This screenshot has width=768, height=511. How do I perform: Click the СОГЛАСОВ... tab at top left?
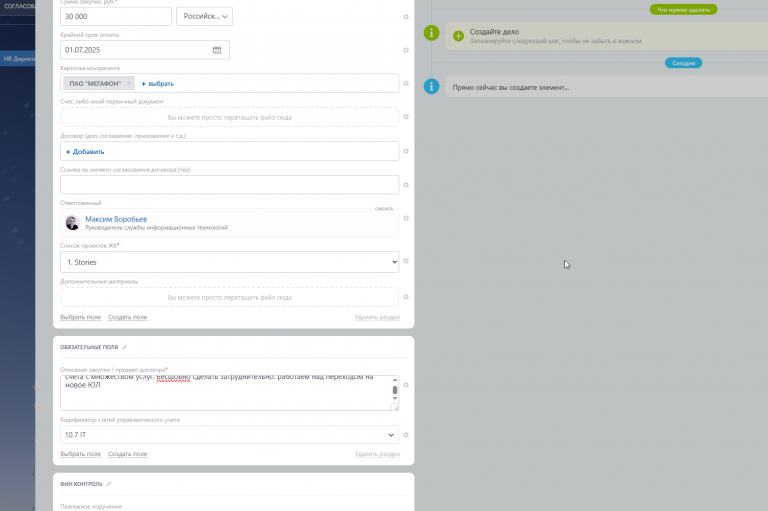(18, 6)
